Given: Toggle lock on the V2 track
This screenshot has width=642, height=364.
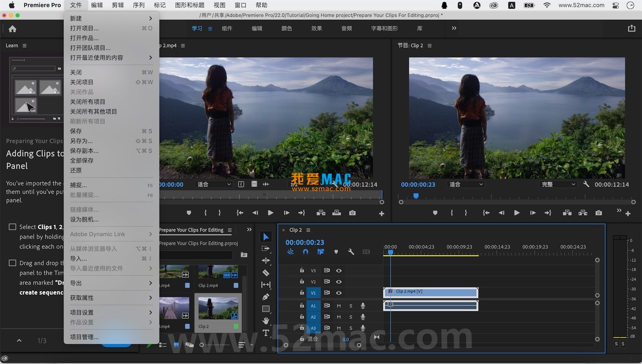Looking at the screenshot, I should (302, 282).
